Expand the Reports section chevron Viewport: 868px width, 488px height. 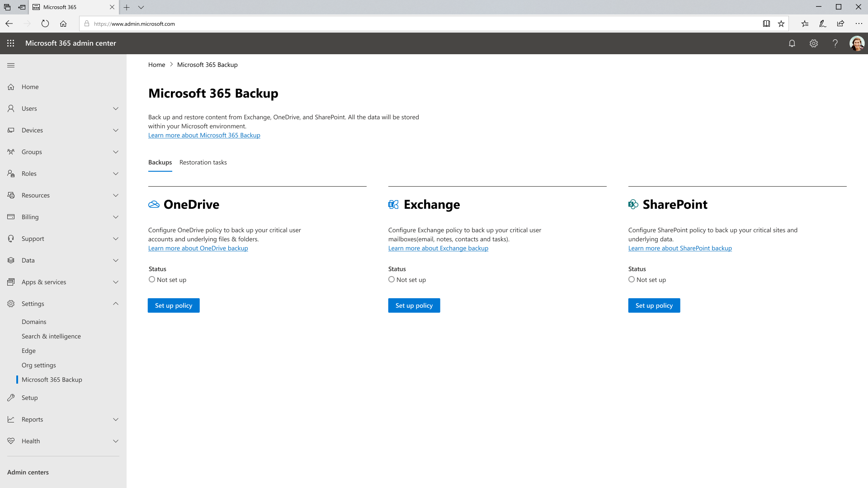(116, 419)
